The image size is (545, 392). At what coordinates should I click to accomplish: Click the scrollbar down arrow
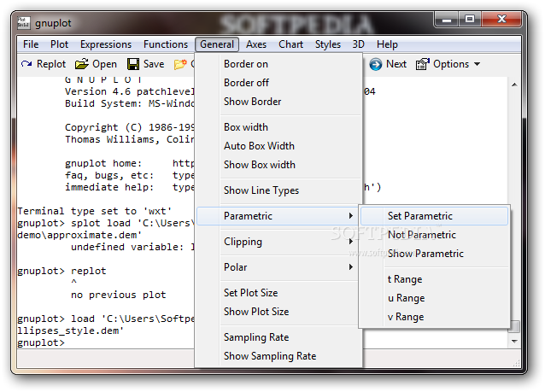tap(514, 342)
